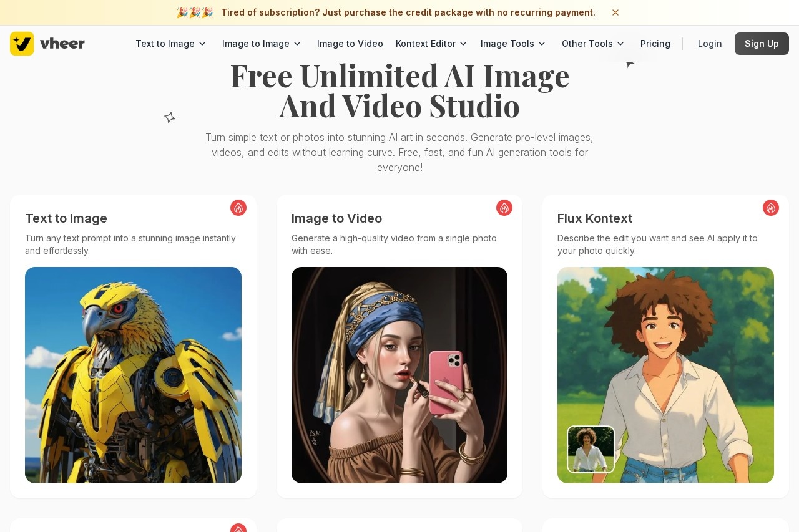Click the small original photo inset thumbnail
The width and height of the screenshot is (799, 532).
pyautogui.click(x=591, y=449)
